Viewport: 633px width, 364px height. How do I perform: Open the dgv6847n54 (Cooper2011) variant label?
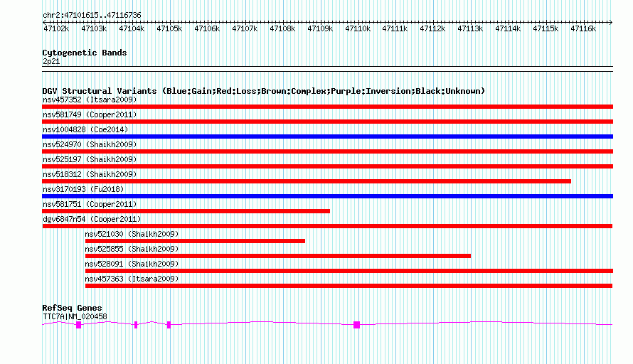92,219
